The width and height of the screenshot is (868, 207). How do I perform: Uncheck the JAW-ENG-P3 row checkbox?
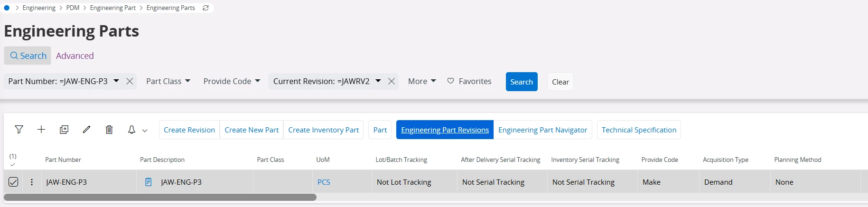point(13,182)
